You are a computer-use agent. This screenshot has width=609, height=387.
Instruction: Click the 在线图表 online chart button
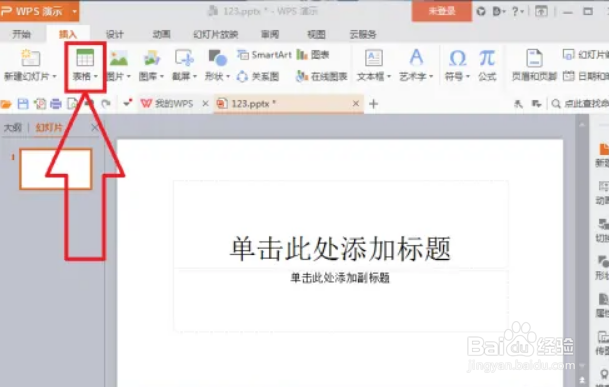[322, 77]
